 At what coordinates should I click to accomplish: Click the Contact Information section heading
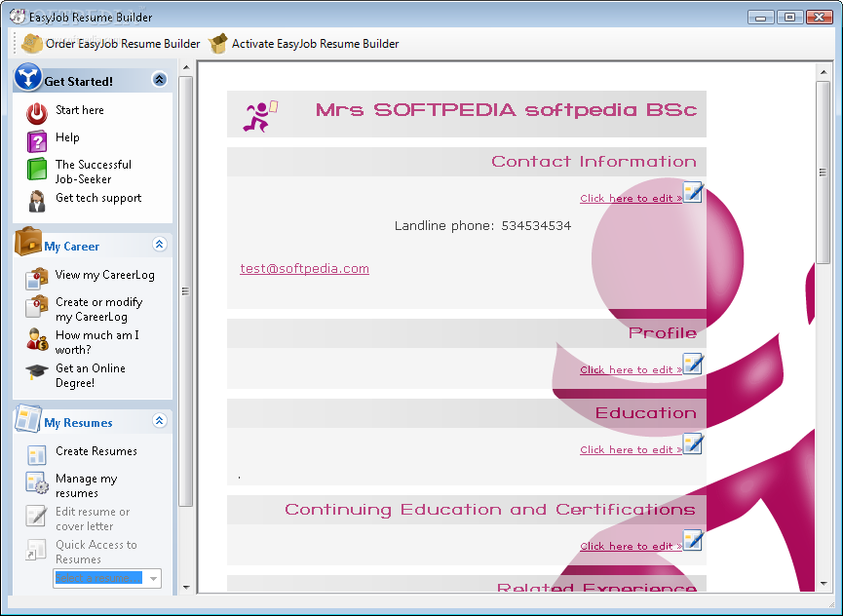pyautogui.click(x=594, y=162)
